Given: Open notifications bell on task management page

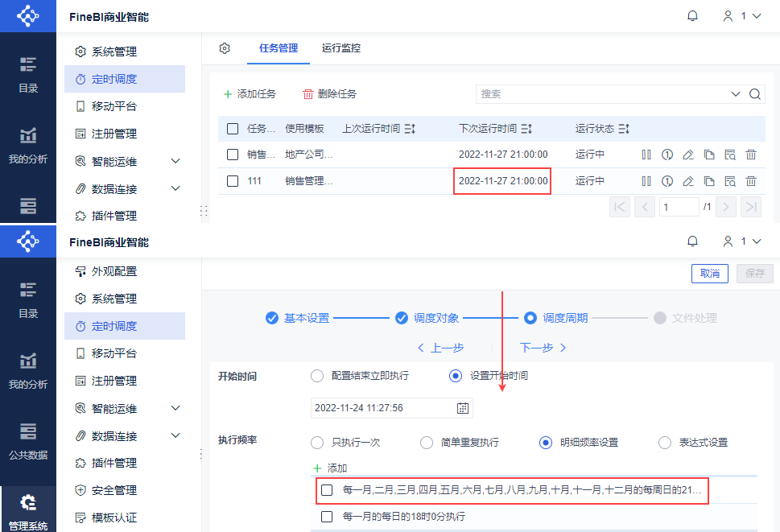Looking at the screenshot, I should click(x=692, y=16).
